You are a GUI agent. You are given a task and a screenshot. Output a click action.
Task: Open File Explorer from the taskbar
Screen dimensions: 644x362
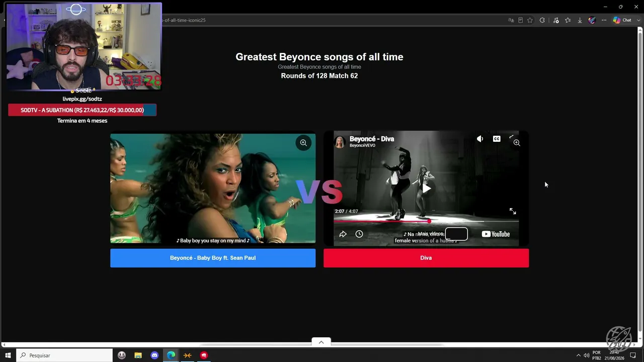[x=138, y=355]
